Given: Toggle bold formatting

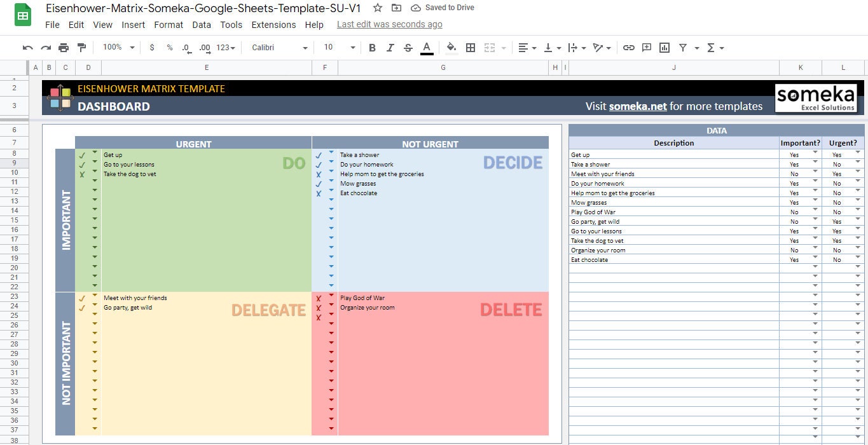Looking at the screenshot, I should click(372, 48).
